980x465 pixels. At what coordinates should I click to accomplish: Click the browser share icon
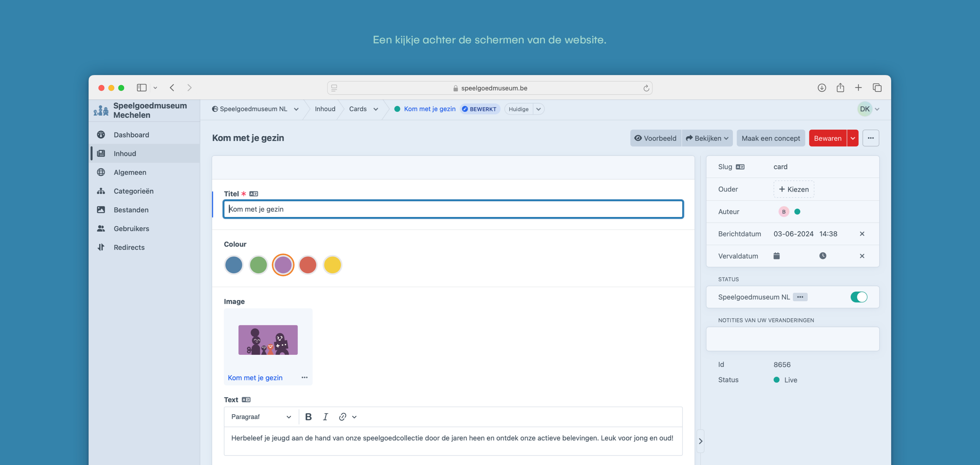click(841, 88)
